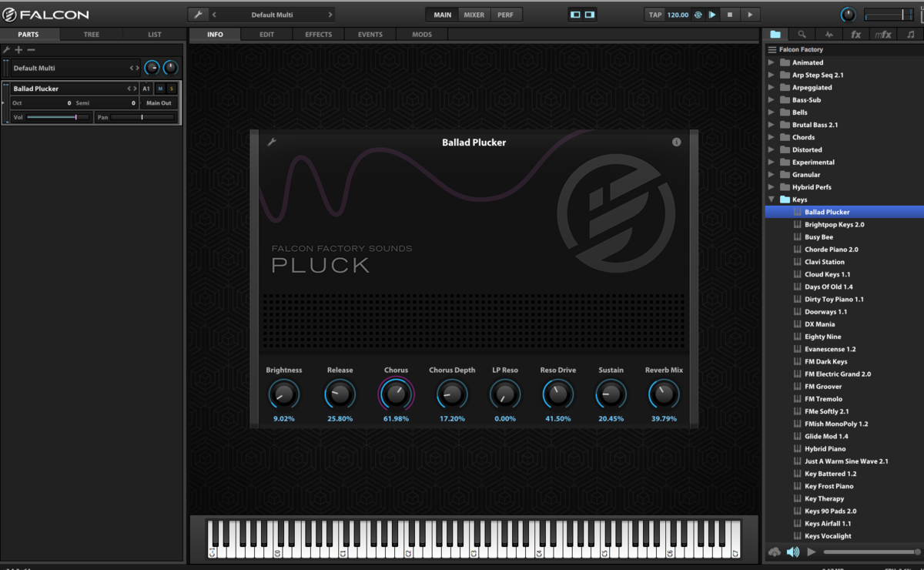
Task: Open the EVENTS tab
Action: (x=370, y=35)
